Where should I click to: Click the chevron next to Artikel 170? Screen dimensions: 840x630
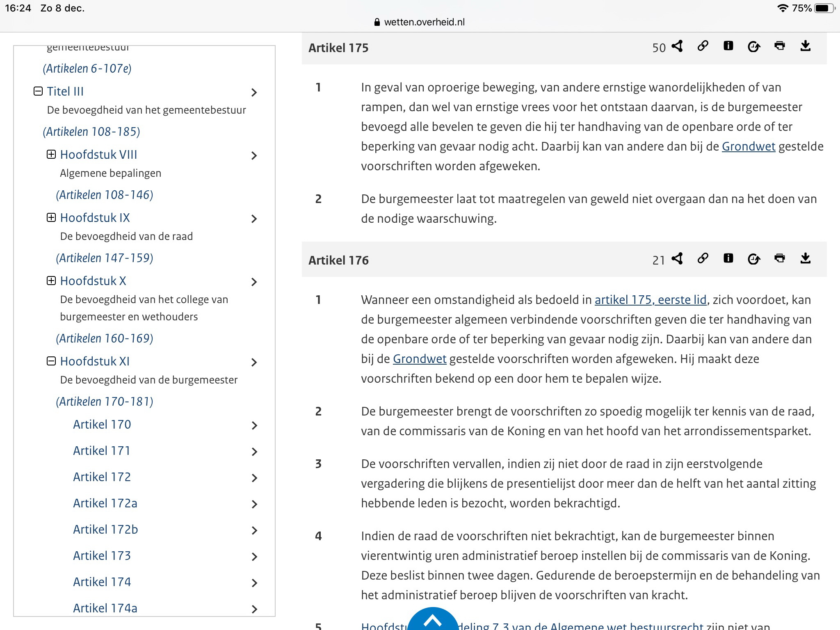coord(254,425)
